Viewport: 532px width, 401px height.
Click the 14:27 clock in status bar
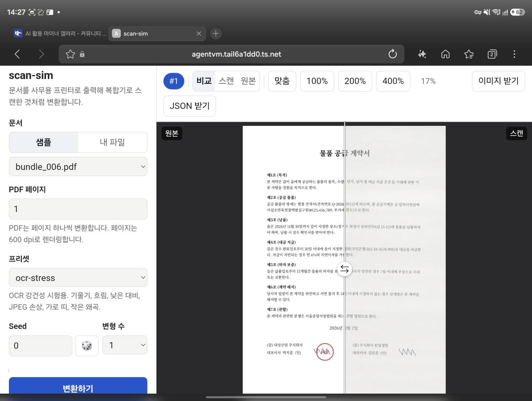coord(16,12)
